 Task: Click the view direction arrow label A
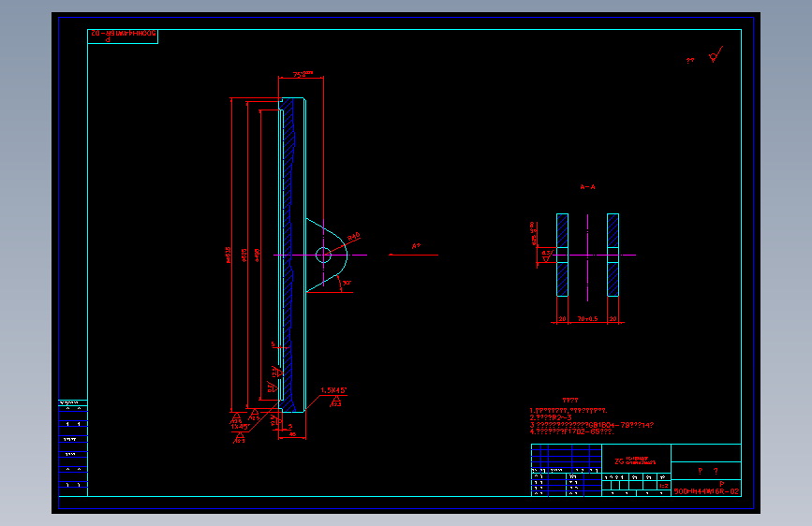click(416, 246)
